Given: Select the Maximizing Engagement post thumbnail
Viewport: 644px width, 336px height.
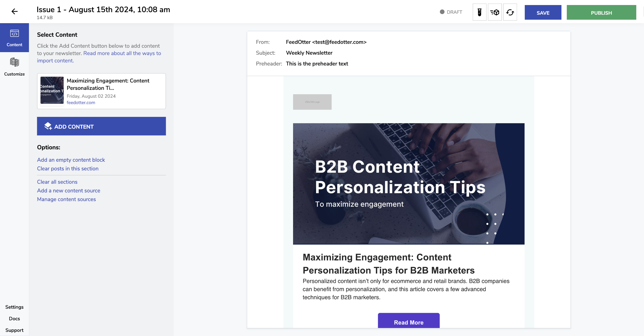Looking at the screenshot, I should (52, 90).
